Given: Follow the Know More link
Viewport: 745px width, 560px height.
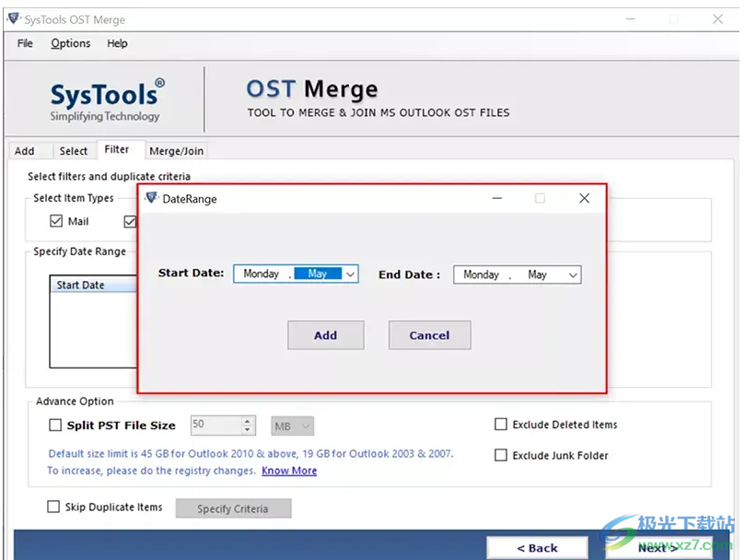Looking at the screenshot, I should tap(289, 471).
